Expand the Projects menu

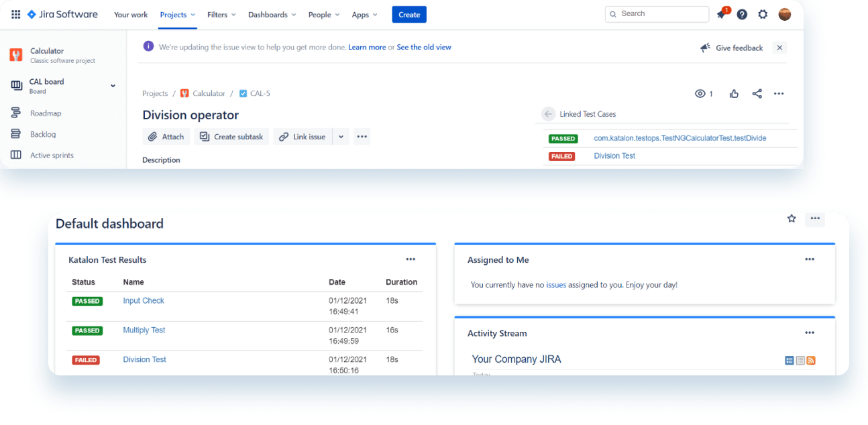(x=178, y=15)
